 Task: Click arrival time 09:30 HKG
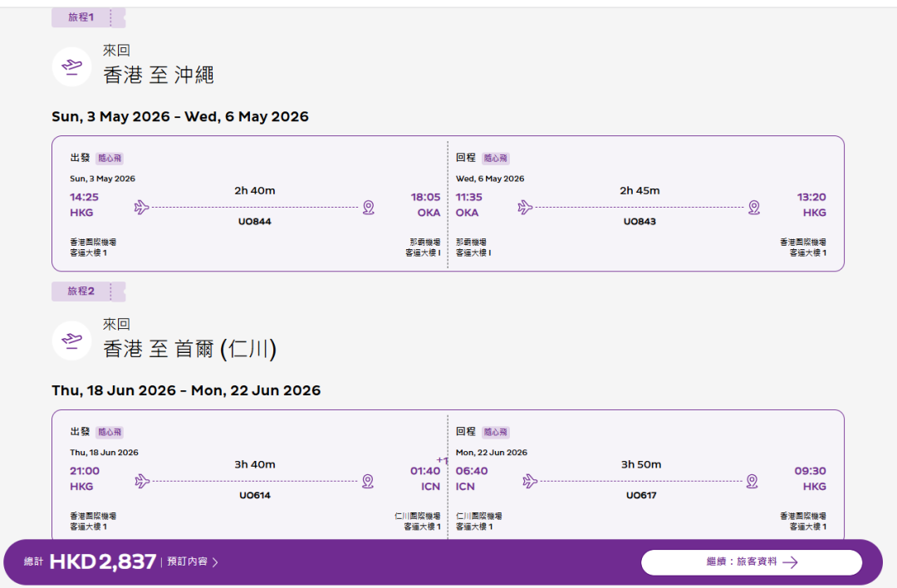click(810, 478)
